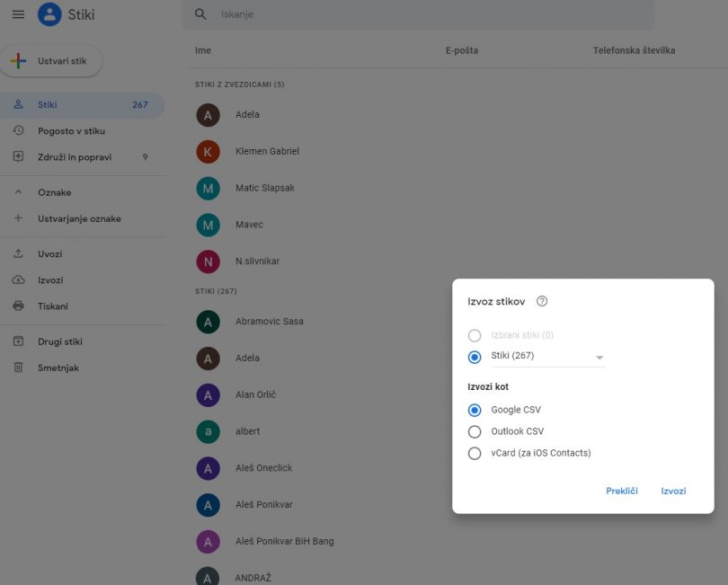Choose vCard (za iOS Contacts) option

pos(475,454)
